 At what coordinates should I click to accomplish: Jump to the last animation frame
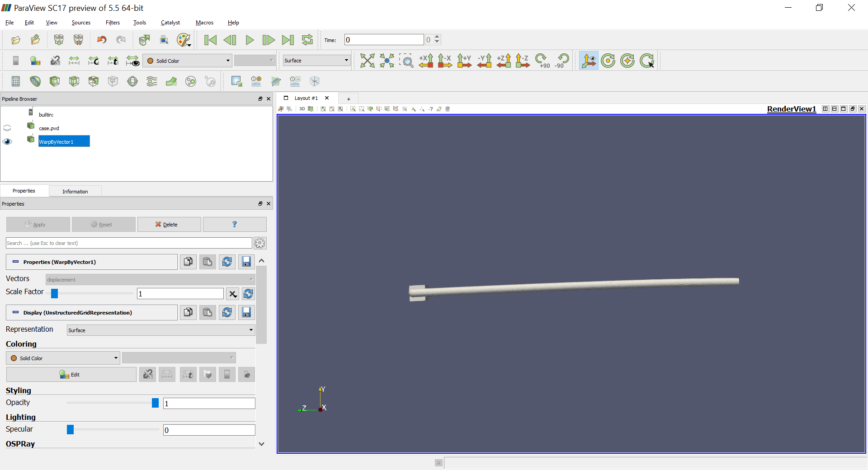288,40
